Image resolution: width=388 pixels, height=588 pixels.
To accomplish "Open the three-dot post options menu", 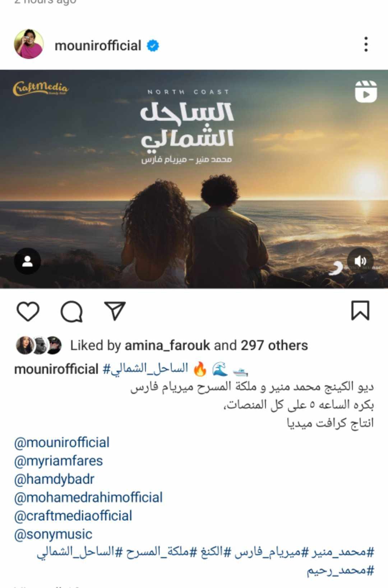I will click(366, 44).
